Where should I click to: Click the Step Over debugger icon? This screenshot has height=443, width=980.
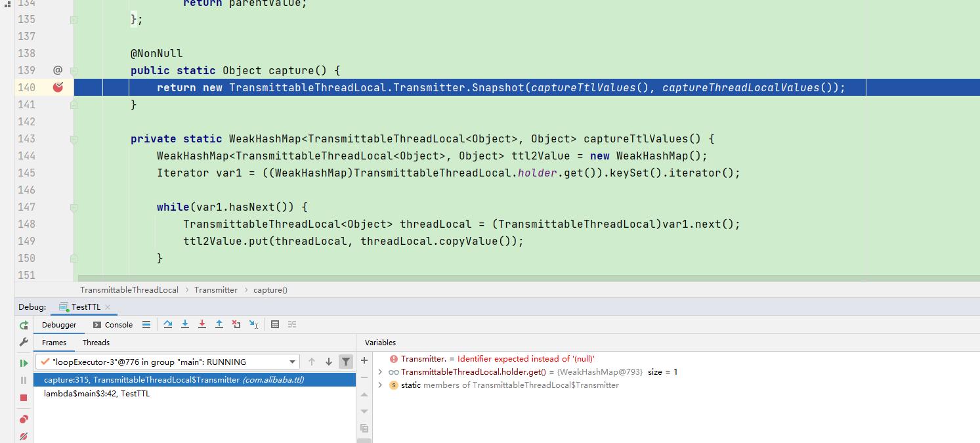pyautogui.click(x=168, y=324)
